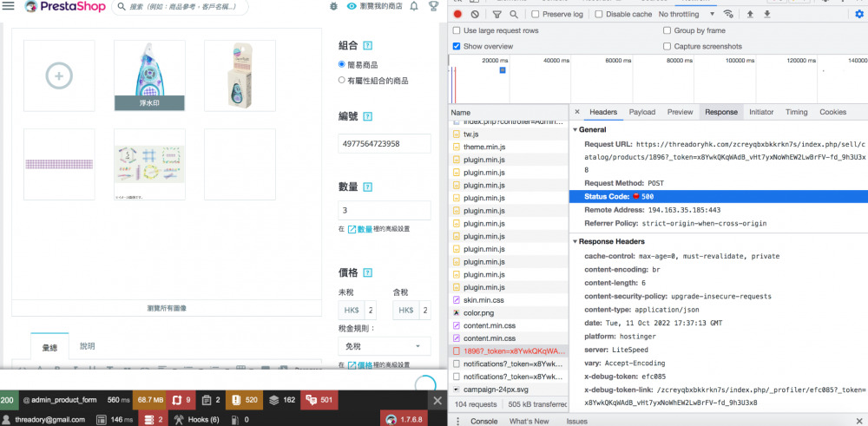
Task: Switch to Preview tab
Action: pyautogui.click(x=680, y=112)
